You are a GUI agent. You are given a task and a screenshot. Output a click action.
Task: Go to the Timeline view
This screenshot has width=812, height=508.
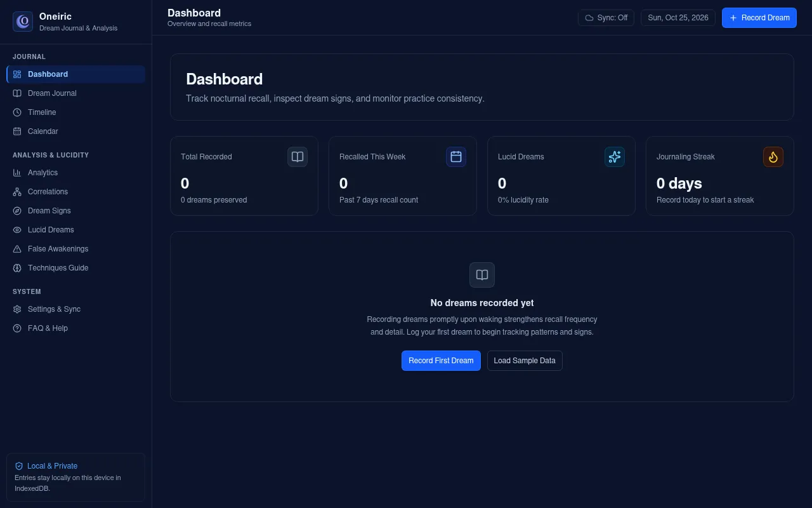(x=75, y=112)
